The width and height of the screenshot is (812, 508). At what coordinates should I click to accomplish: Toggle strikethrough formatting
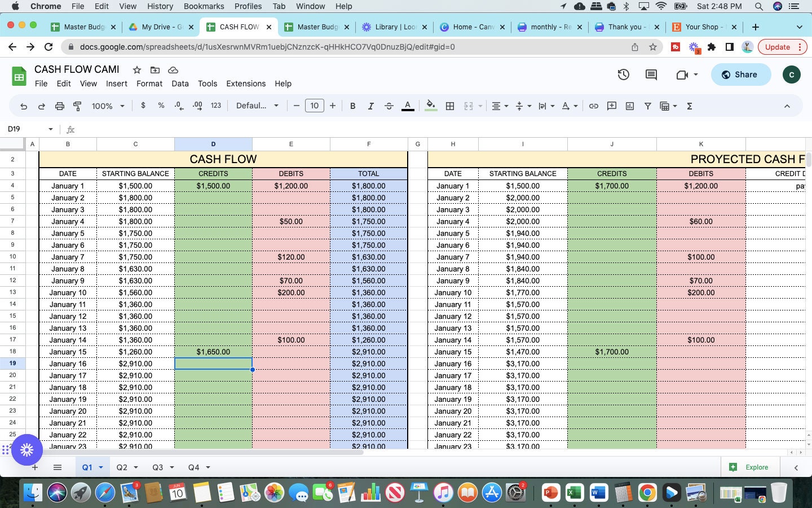[389, 106]
